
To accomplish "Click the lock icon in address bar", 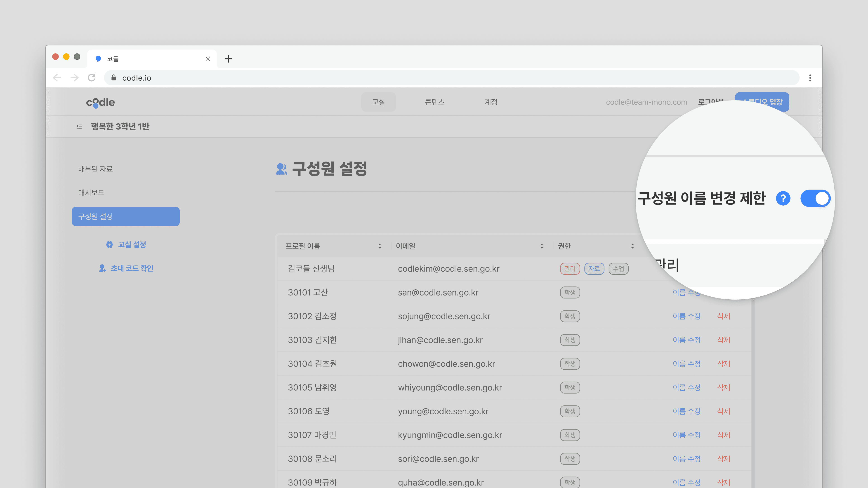I will (113, 78).
